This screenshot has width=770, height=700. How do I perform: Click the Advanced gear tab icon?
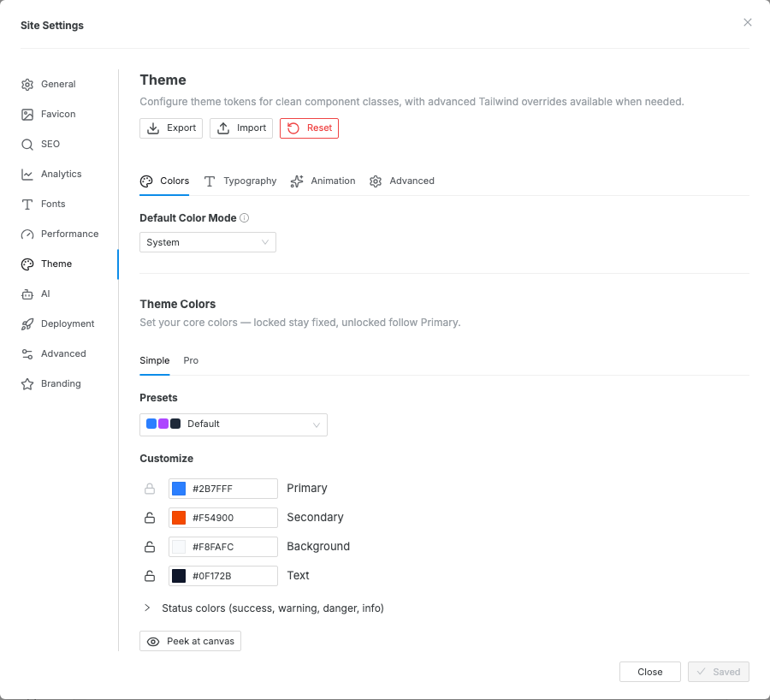click(x=376, y=181)
